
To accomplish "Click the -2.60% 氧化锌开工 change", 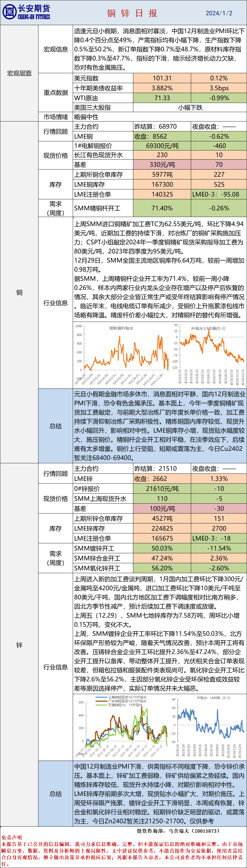I will pos(219,568).
